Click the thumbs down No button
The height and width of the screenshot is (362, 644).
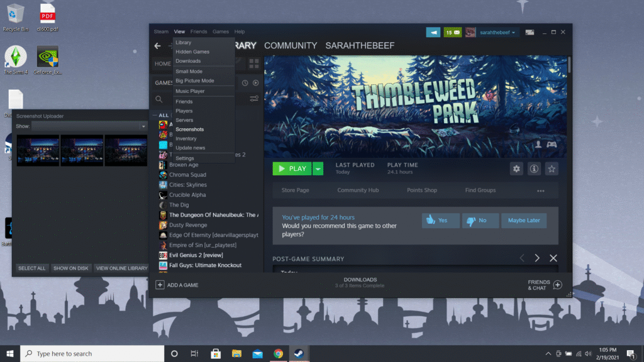pos(480,221)
